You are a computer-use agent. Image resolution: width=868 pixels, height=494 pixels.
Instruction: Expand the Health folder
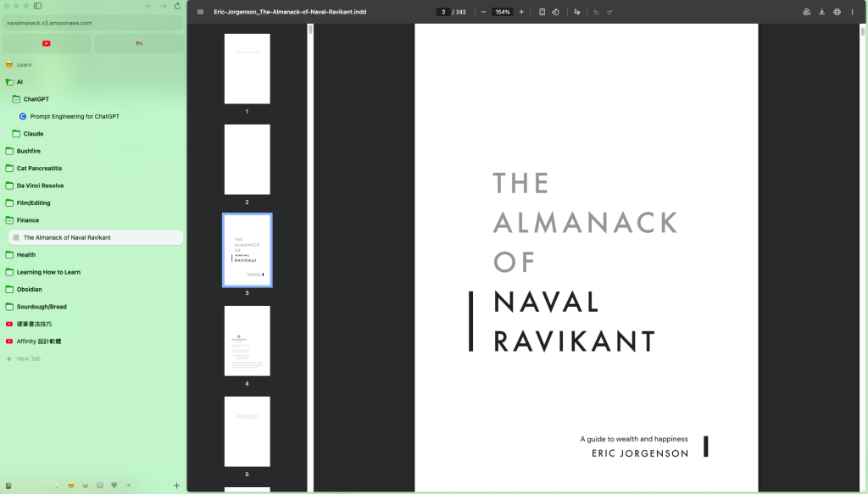(x=9, y=255)
